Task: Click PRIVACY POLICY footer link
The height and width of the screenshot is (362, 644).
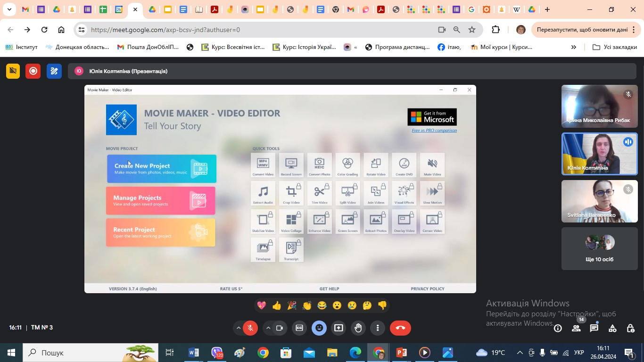Action: (x=428, y=288)
